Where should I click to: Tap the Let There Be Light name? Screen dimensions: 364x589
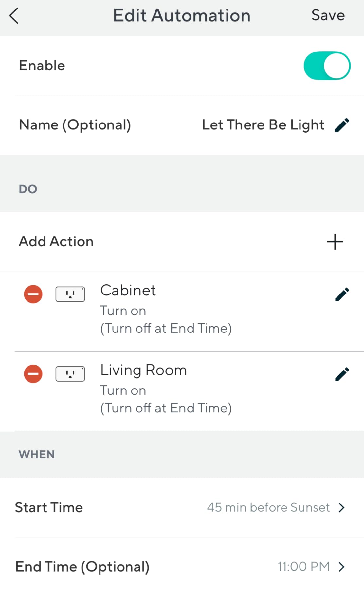(x=263, y=125)
